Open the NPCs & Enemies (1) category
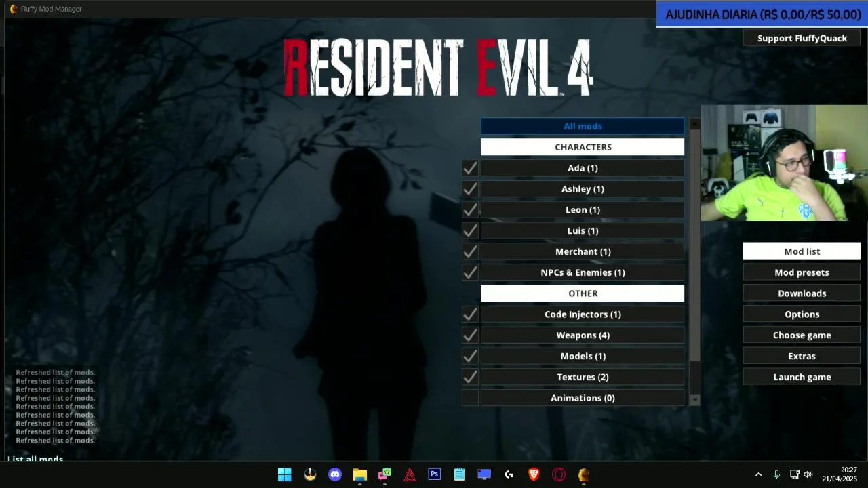Viewport: 868px width, 488px height. (583, 272)
